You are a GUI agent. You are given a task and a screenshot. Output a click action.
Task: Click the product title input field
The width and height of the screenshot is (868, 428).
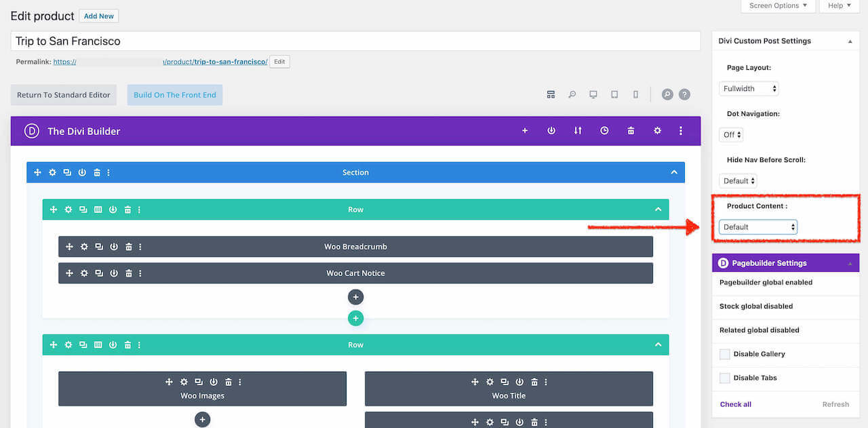tap(355, 41)
